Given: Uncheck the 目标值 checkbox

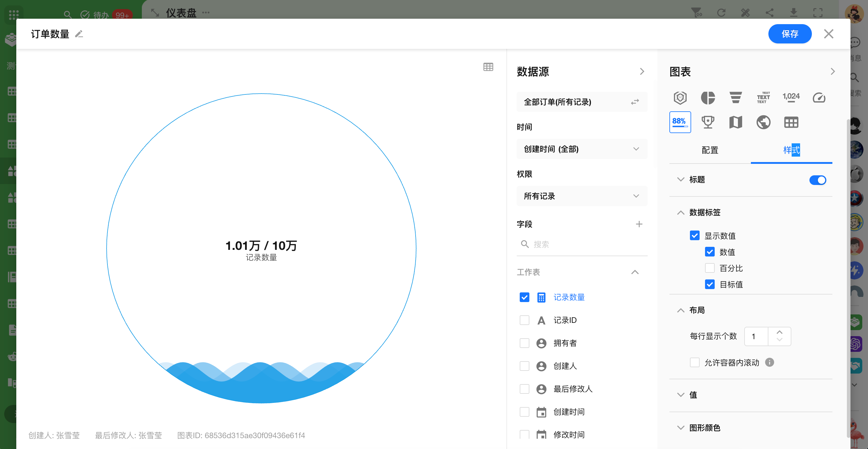Looking at the screenshot, I should [x=710, y=284].
